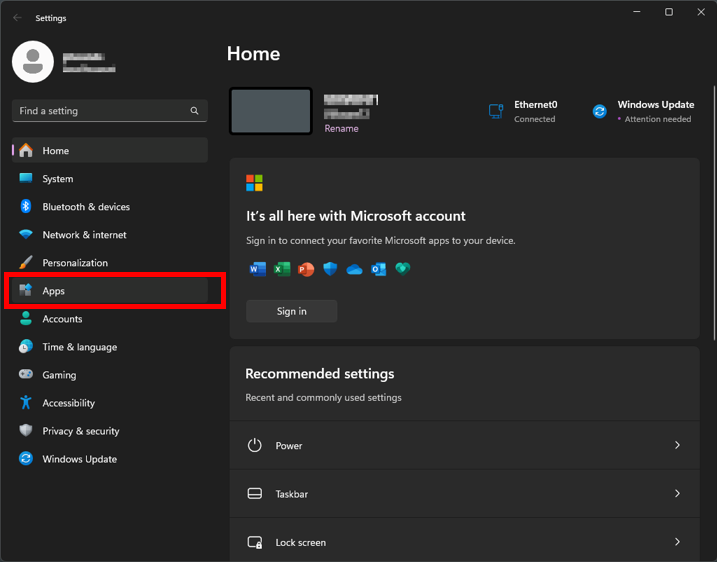Click the Ethernet0 network status icon
Image resolution: width=717 pixels, height=562 pixels.
tap(496, 111)
